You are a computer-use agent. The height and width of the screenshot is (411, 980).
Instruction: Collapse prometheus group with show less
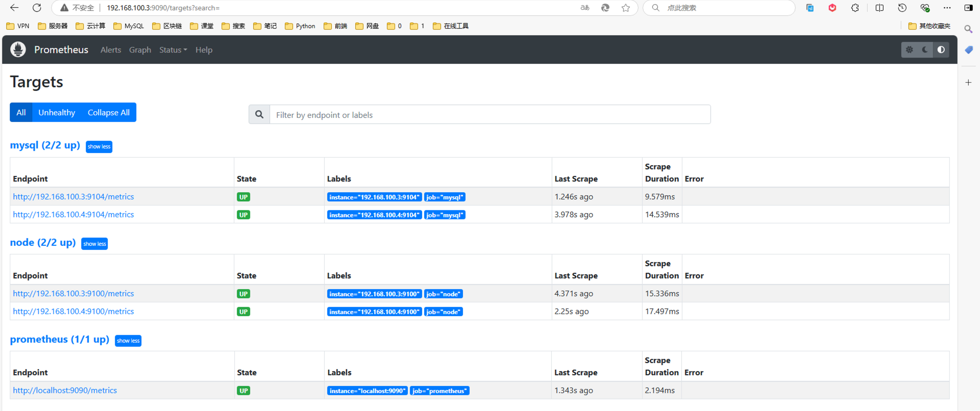point(128,341)
